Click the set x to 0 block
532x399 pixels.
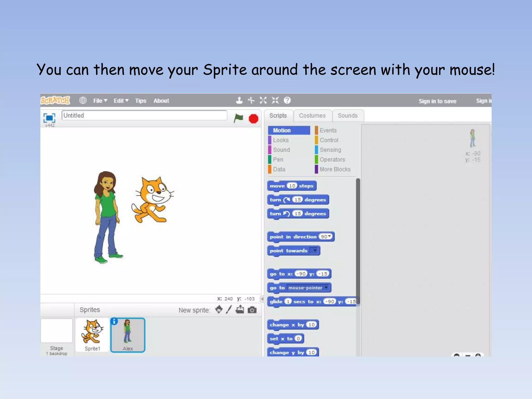click(285, 338)
